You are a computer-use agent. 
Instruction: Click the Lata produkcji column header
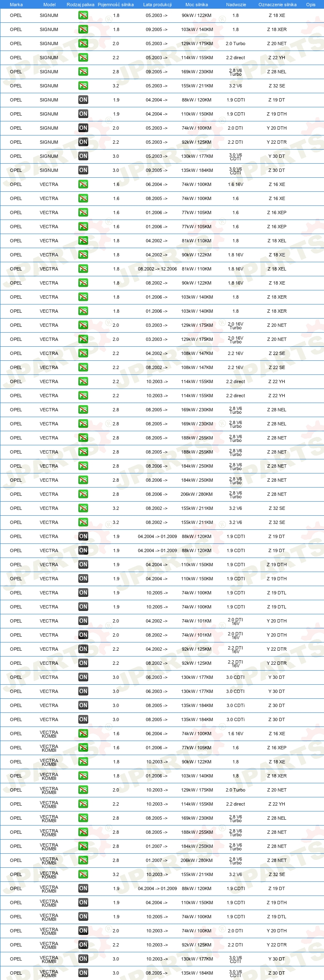157,5
